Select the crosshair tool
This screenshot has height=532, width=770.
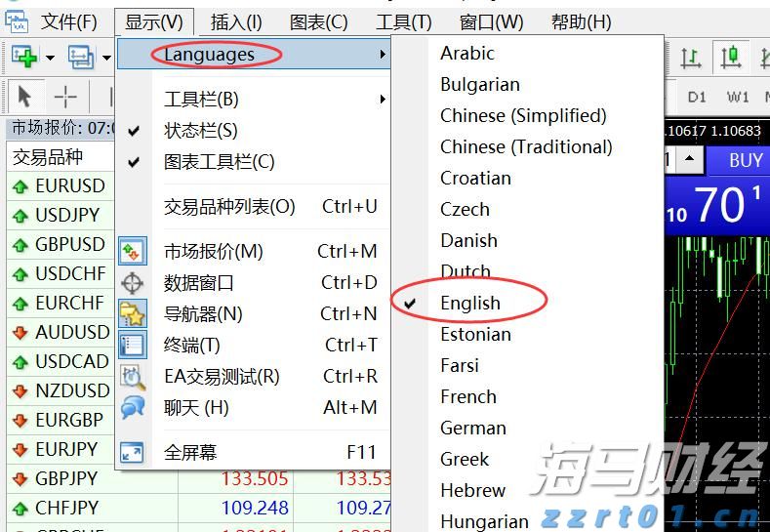point(65,97)
